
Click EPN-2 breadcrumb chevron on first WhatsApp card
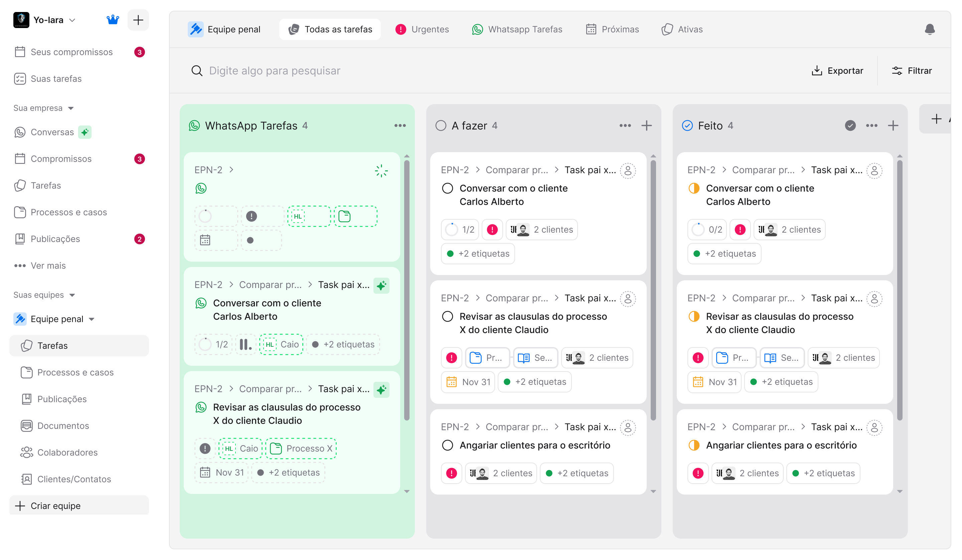(231, 170)
